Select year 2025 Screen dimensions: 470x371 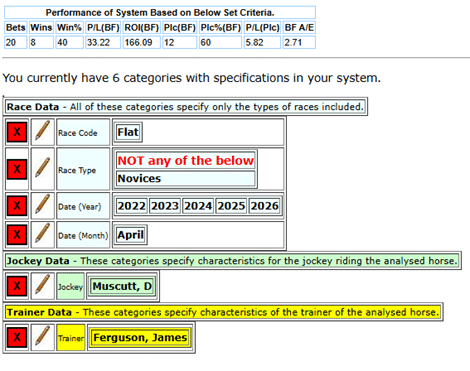[x=231, y=206]
